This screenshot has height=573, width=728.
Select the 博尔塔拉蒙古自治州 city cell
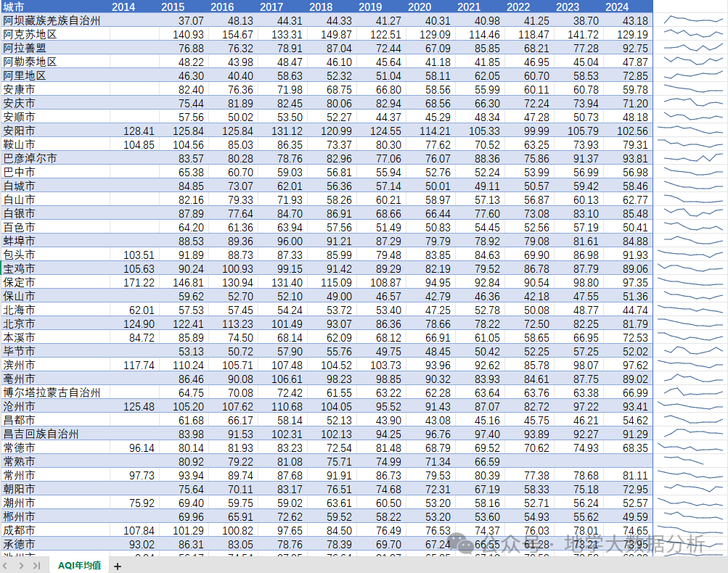click(x=55, y=392)
